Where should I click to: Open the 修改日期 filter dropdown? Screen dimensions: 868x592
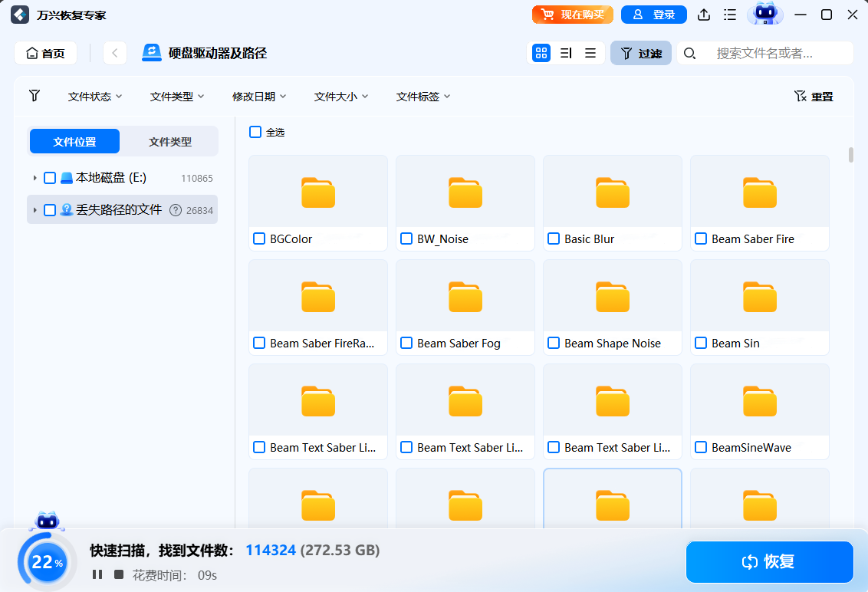[x=259, y=97]
